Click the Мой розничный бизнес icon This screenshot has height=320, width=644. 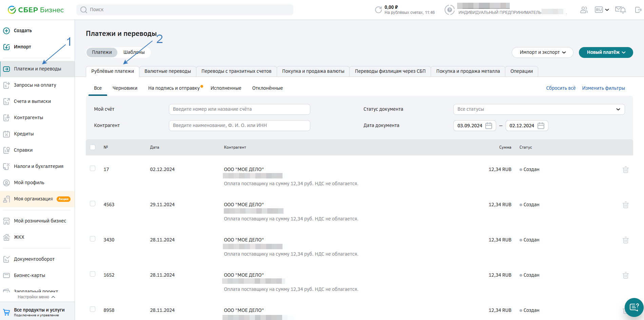(x=6, y=221)
